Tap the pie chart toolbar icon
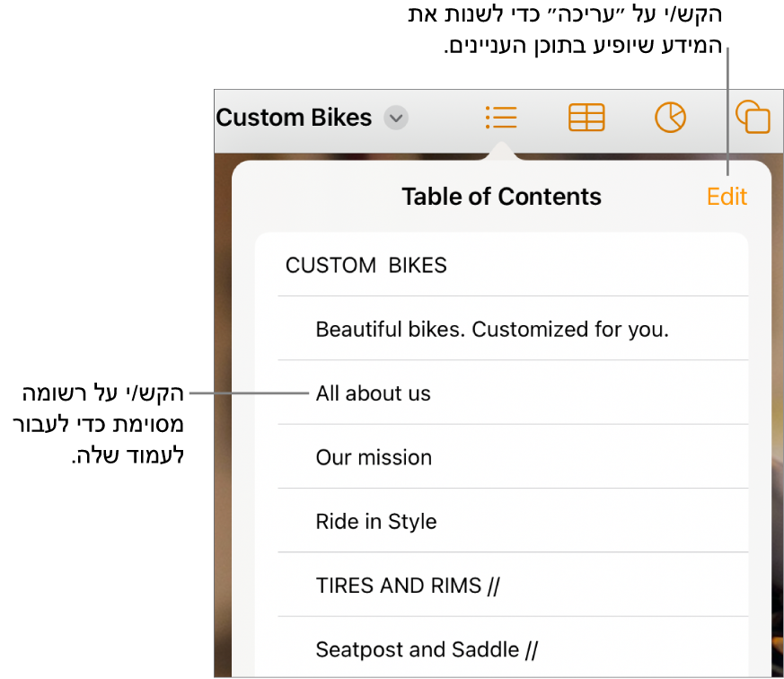Viewport: 784px width, 679px height. coord(670,118)
